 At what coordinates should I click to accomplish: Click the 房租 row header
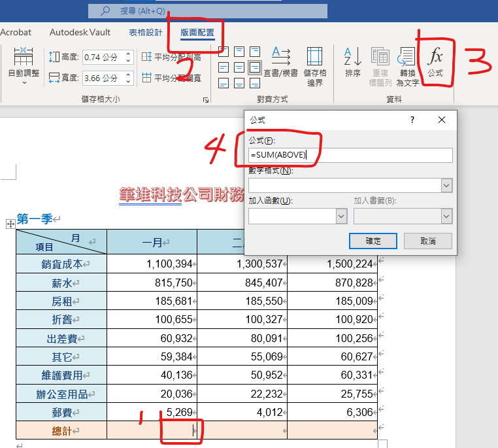61,301
